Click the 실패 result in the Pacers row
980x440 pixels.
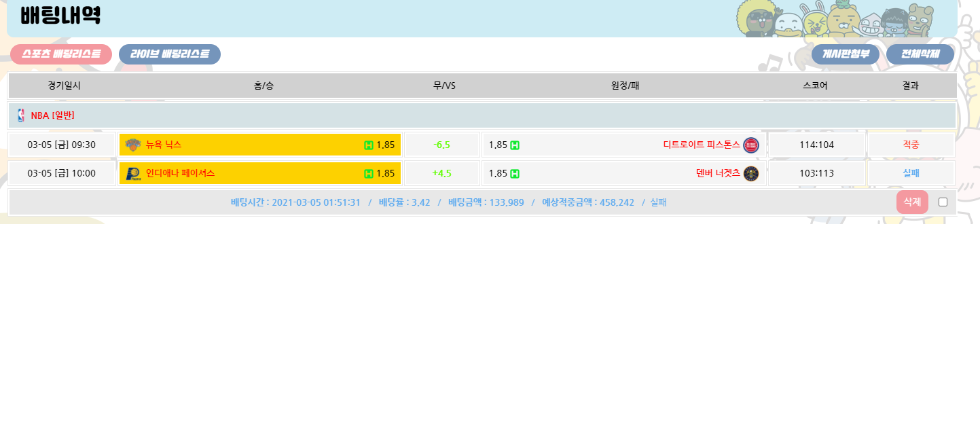[x=911, y=173]
